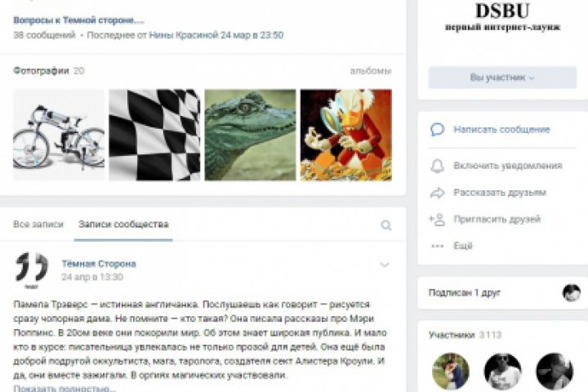Viewport: 588px width, 392px height.
Task: Select the Записи сообщества tab
Action: coord(123,225)
